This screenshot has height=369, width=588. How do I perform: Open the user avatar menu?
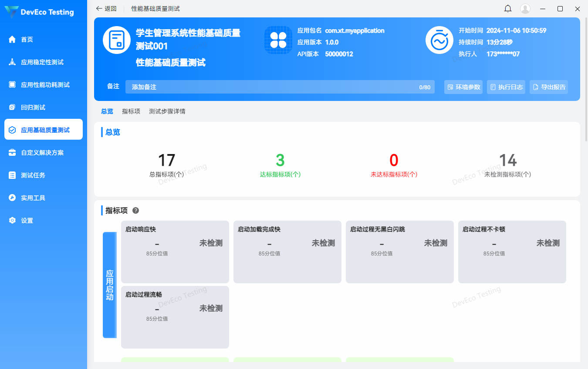pyautogui.click(x=526, y=9)
